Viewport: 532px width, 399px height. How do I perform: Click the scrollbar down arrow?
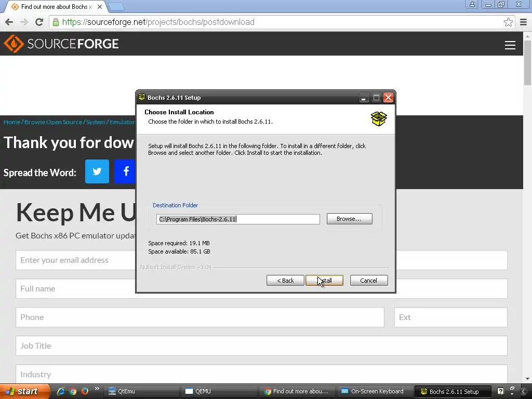[x=527, y=379]
